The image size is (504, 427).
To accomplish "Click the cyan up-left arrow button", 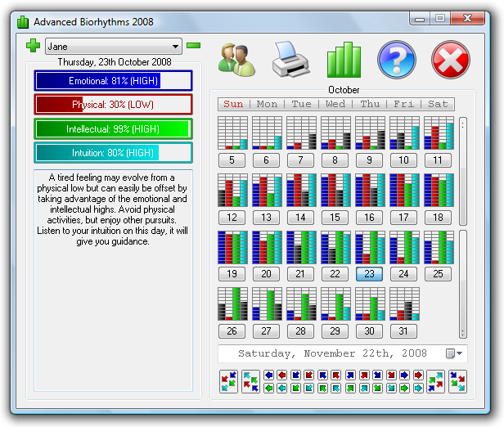I will (x=336, y=388).
